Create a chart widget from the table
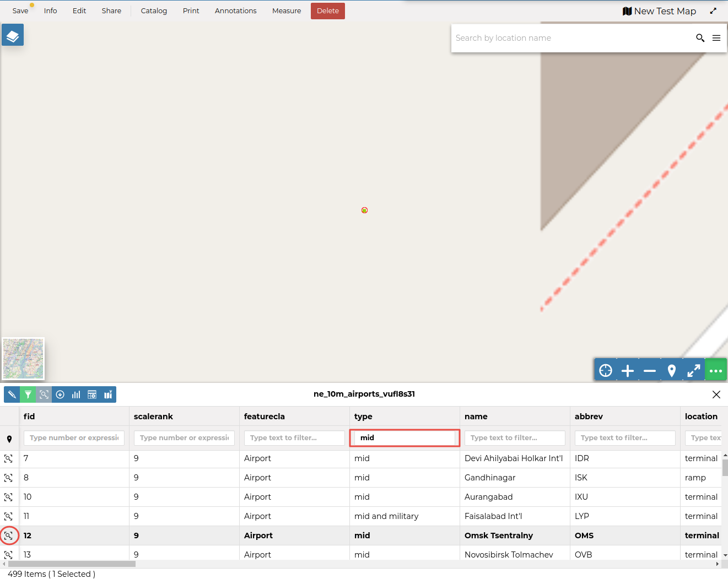728x584 pixels. pos(76,394)
